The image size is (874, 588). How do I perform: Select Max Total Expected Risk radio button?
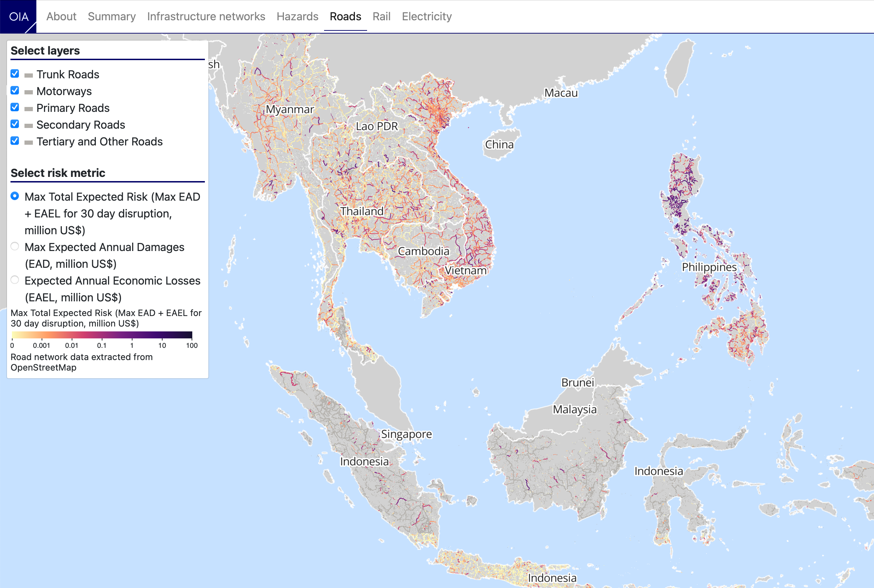[15, 196]
